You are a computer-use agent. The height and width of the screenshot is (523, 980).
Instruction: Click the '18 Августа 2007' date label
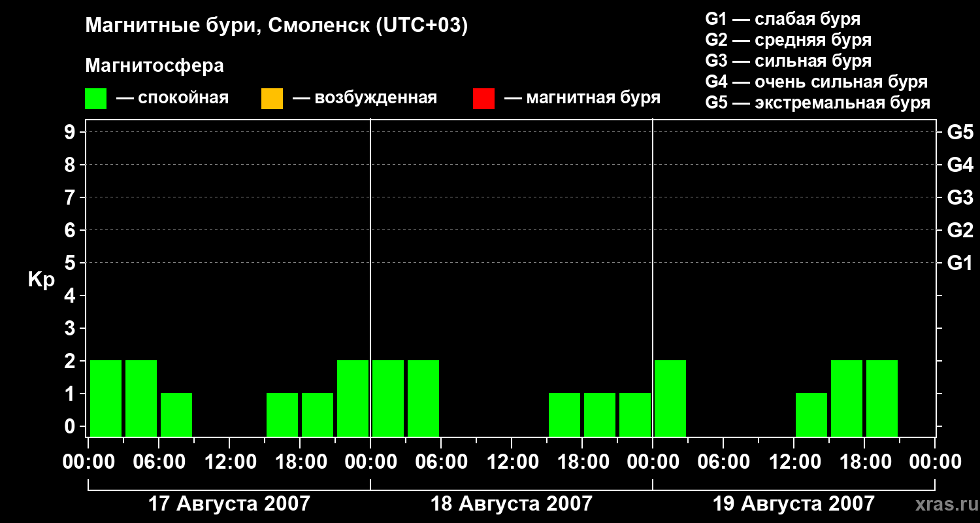tap(512, 504)
